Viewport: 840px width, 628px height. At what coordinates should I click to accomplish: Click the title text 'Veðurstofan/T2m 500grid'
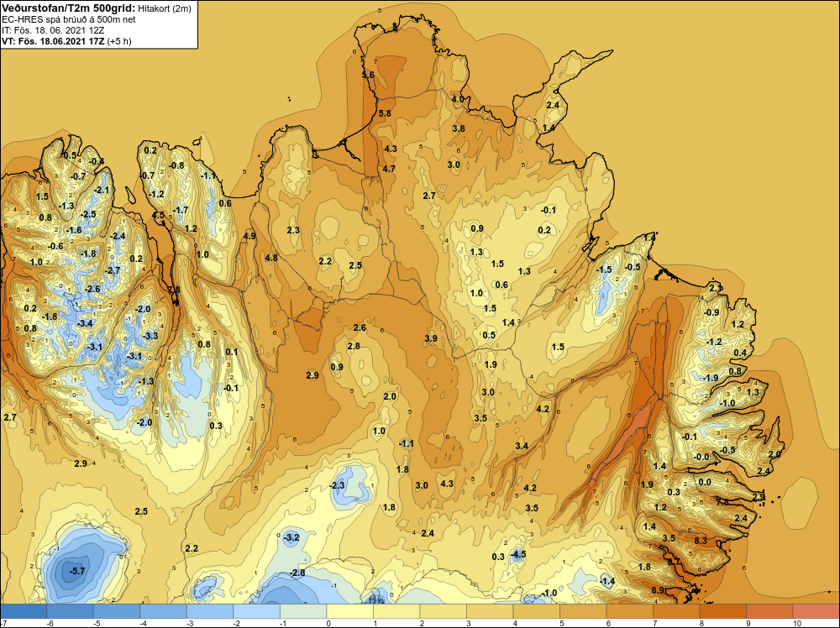point(68,8)
